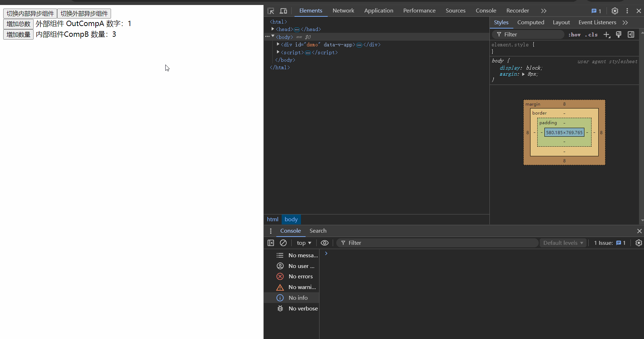644x339 pixels.
Task: Click the 增加数量 button
Action: click(18, 35)
